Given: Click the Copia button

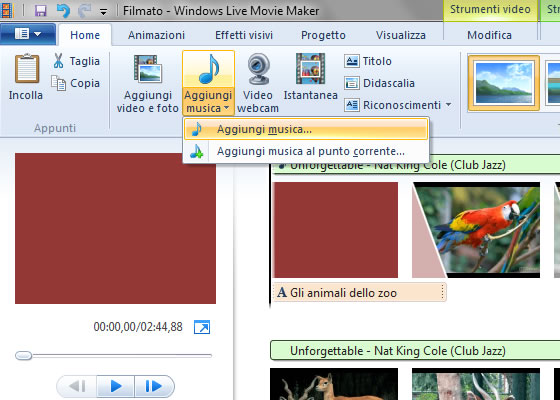Looking at the screenshot, I should pos(76,83).
